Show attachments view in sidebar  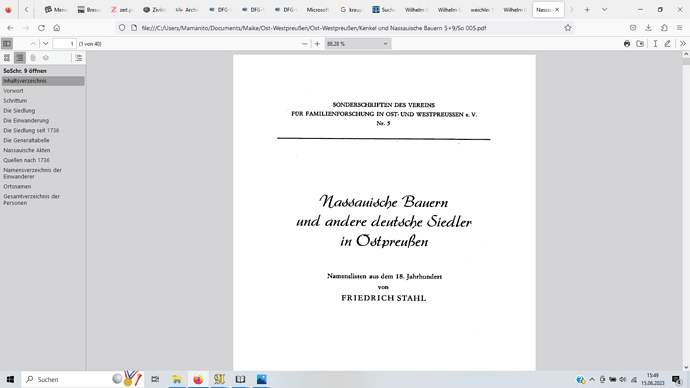pos(33,58)
